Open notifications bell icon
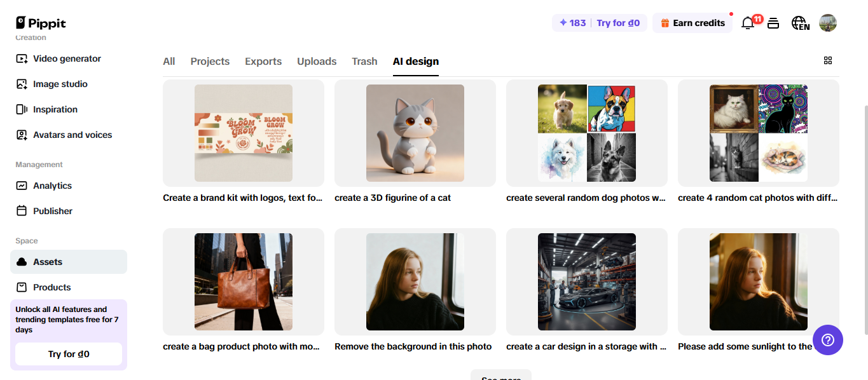The width and height of the screenshot is (868, 380). [748, 24]
